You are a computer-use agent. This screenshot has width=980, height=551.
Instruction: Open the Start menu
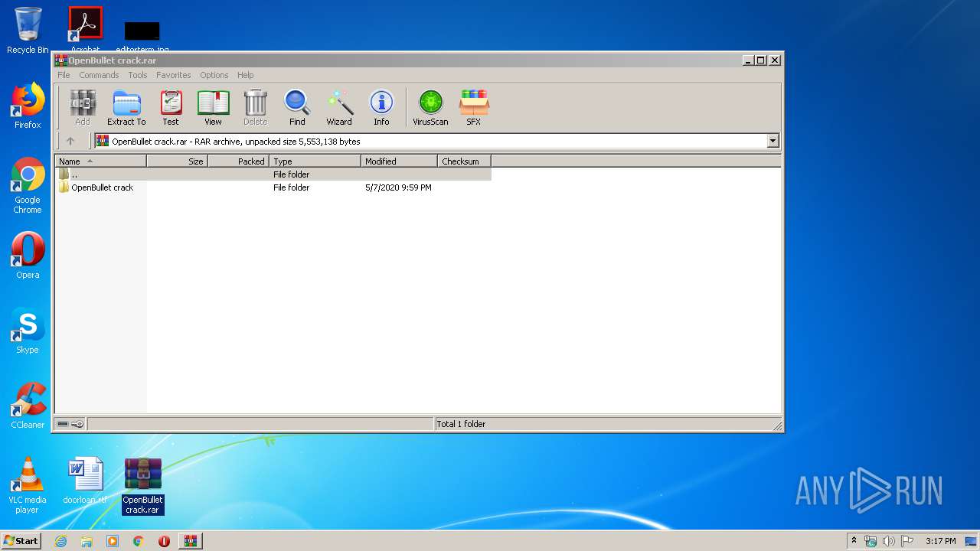[21, 540]
